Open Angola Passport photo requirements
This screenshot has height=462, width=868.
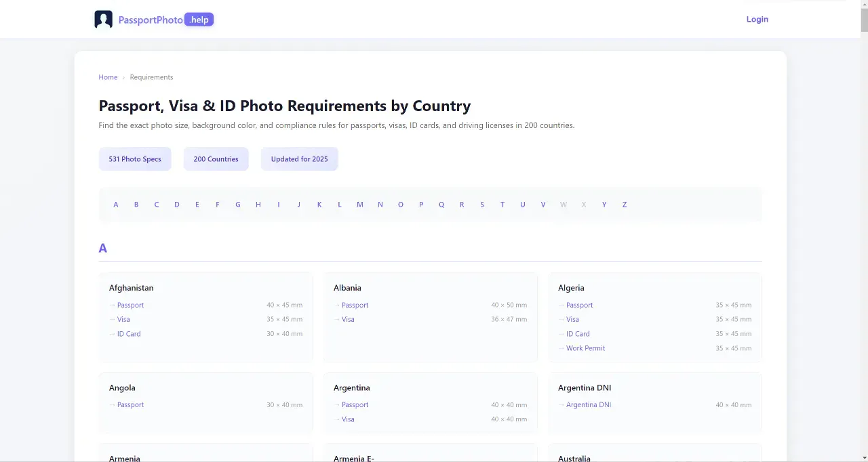(x=130, y=405)
